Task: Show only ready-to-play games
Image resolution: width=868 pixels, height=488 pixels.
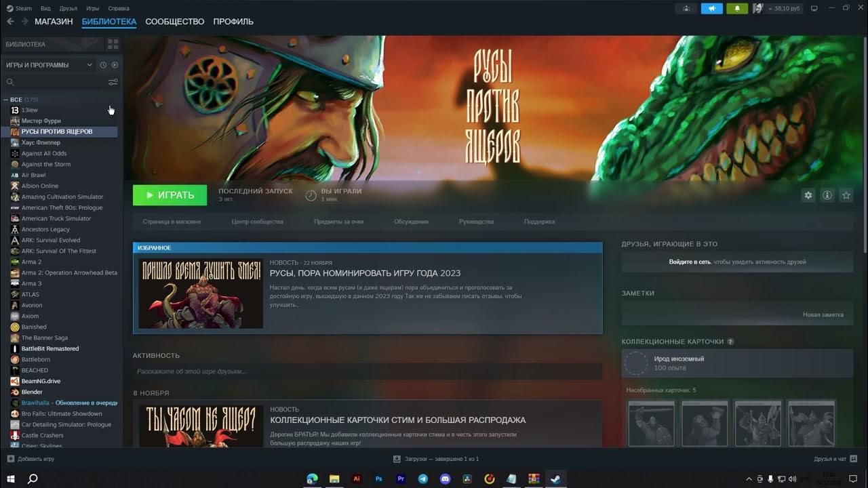Action: click(115, 65)
